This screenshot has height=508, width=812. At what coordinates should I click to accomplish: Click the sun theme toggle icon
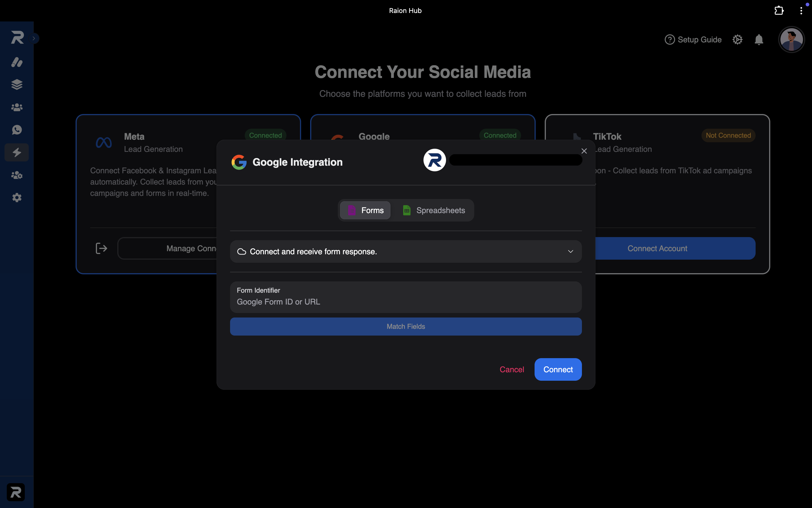click(738, 40)
